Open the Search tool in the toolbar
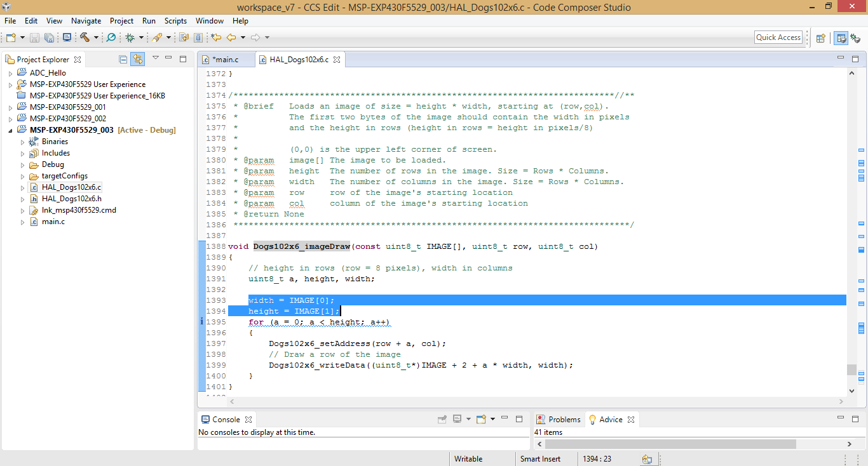The image size is (868, 466). [x=111, y=37]
